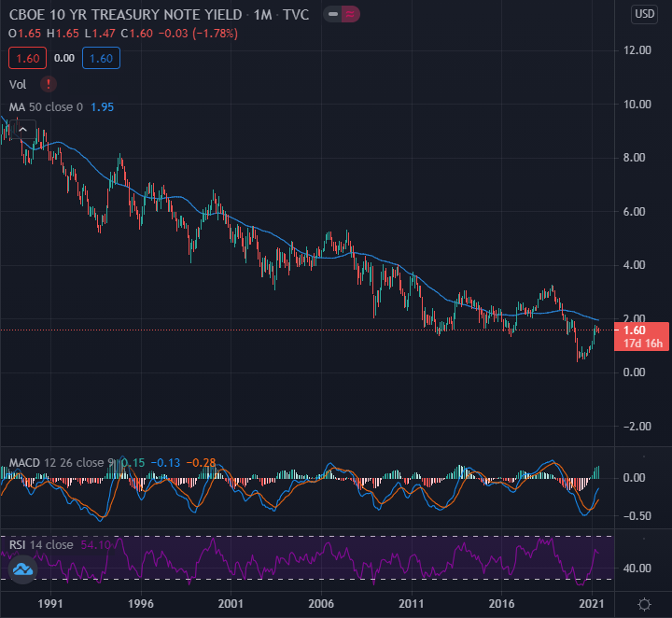Click the 12.00 price scale label
Viewport: 672px width, 618px height.
(637, 50)
